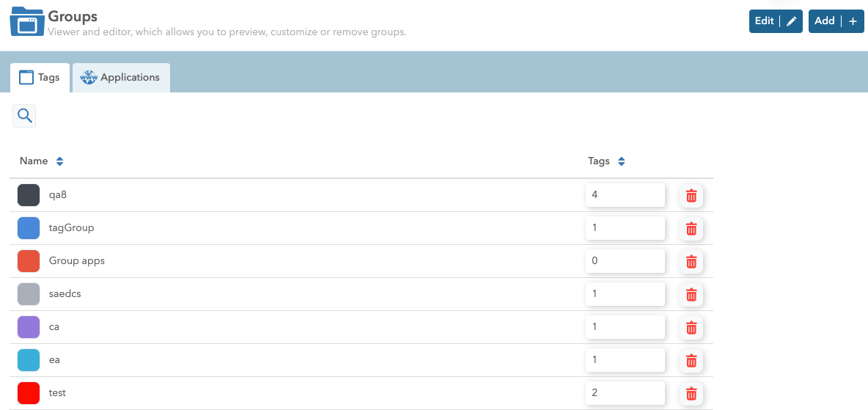Sort groups by Name column arrows
The height and width of the screenshot is (410, 868).
pos(60,161)
